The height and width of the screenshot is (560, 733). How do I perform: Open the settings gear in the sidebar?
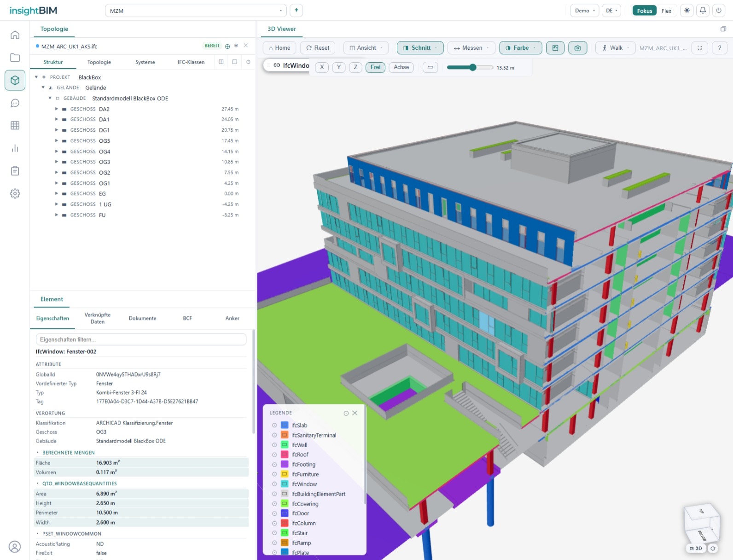tap(15, 193)
